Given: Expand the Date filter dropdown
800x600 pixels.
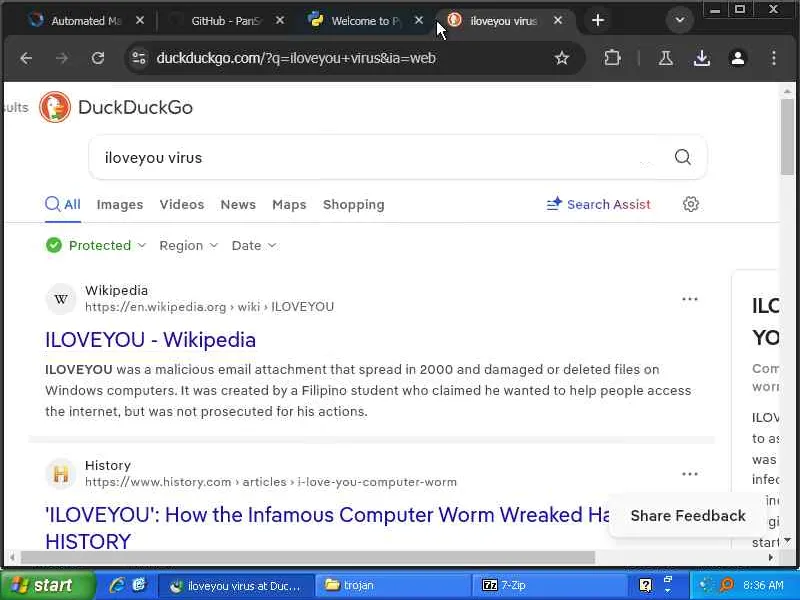Looking at the screenshot, I should (254, 245).
